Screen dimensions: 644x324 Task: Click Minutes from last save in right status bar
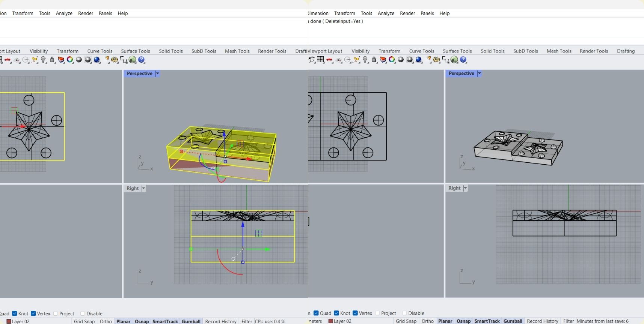tap(603, 321)
